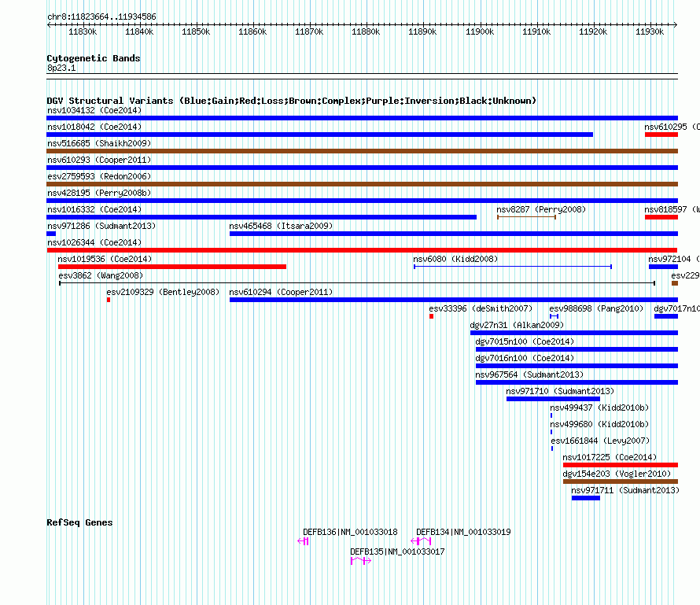Click the esv33396 (deSmith2007) red marker
This screenshot has width=700, height=605.
(x=431, y=316)
